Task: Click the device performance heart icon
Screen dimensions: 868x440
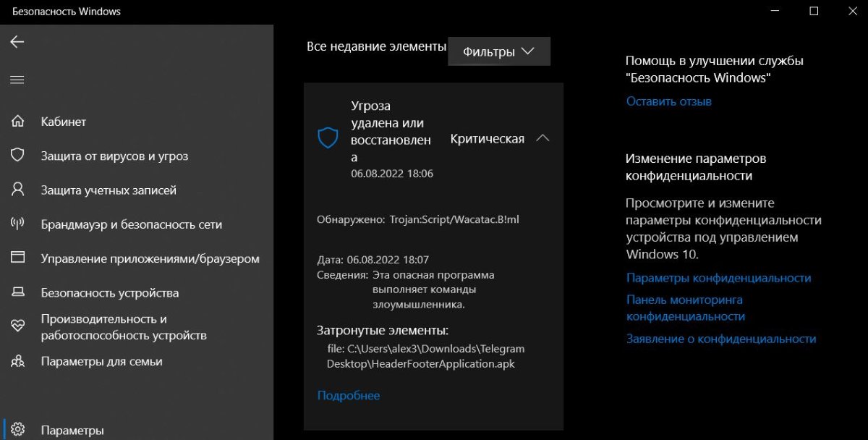Action: point(17,326)
